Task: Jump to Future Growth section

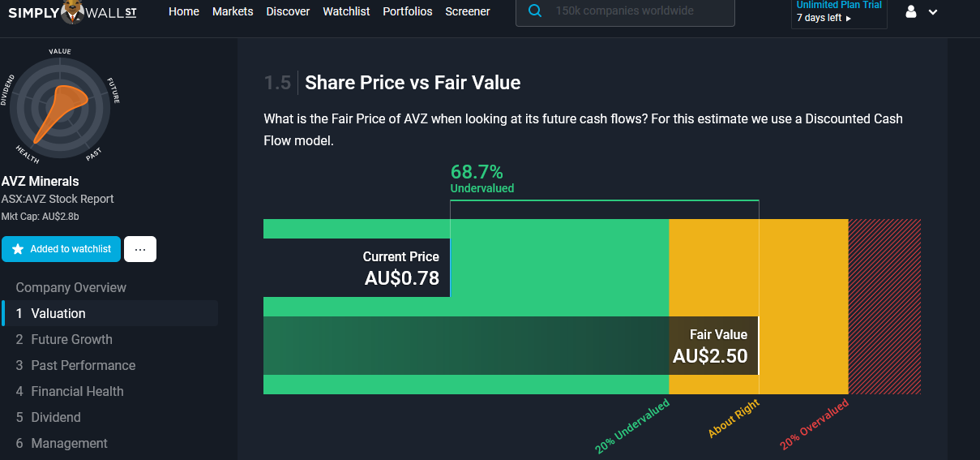Action: [x=71, y=339]
